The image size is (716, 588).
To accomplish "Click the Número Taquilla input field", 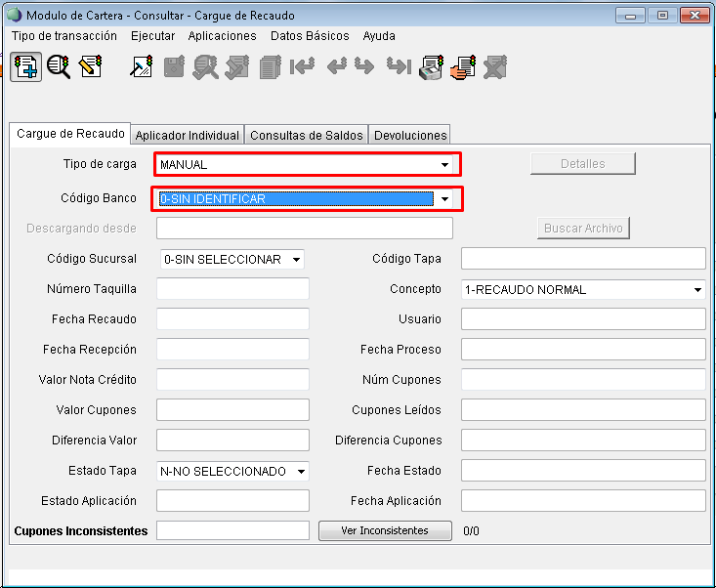I will [232, 289].
